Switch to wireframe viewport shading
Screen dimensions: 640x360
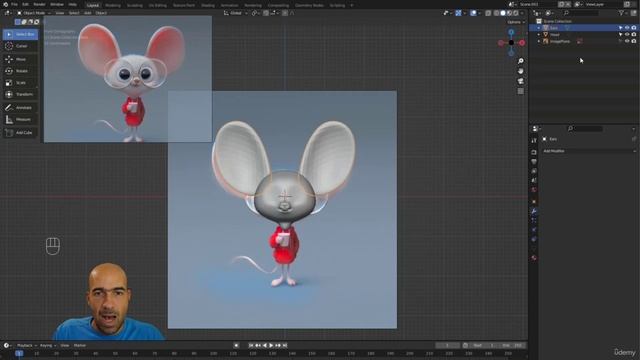point(496,13)
